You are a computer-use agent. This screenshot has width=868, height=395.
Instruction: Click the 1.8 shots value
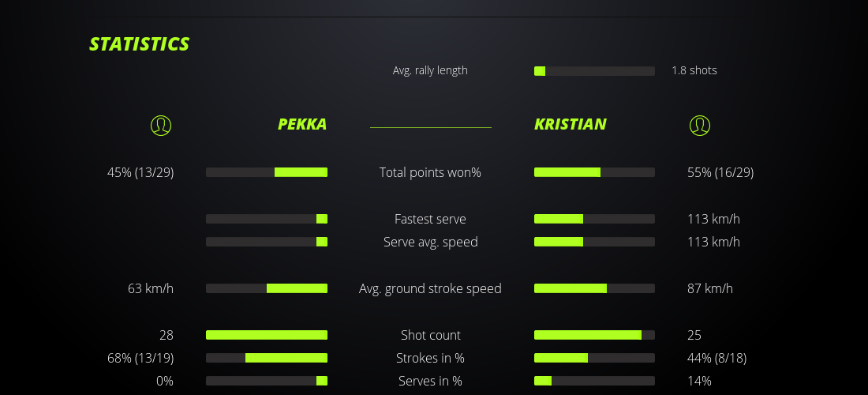[x=694, y=70]
